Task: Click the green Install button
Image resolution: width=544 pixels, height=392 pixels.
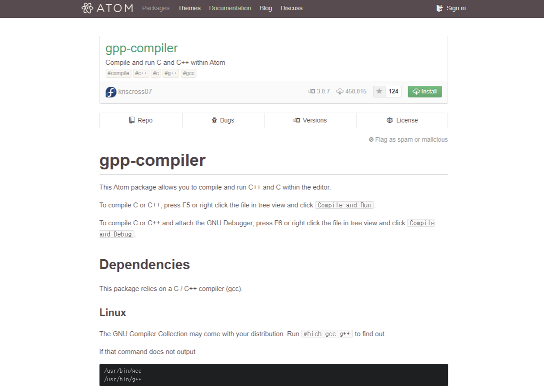Action: 425,92
